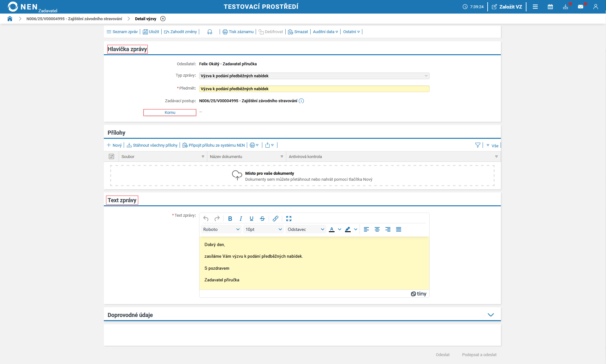The height and width of the screenshot is (364, 606).
Task: Click the user profile icon
Action: [596, 7]
